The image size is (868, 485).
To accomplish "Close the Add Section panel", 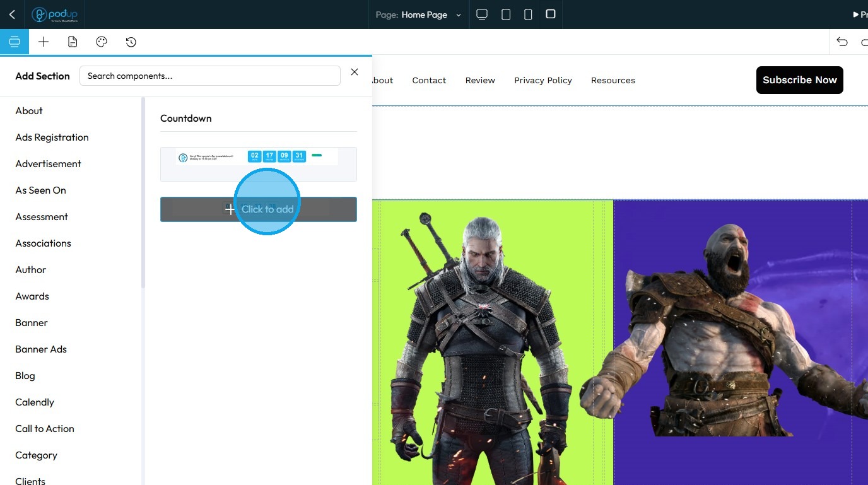I will [355, 72].
